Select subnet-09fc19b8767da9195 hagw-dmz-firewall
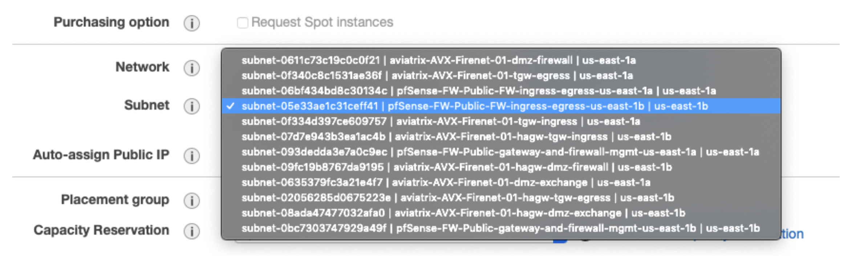The height and width of the screenshot is (264, 868). click(457, 167)
